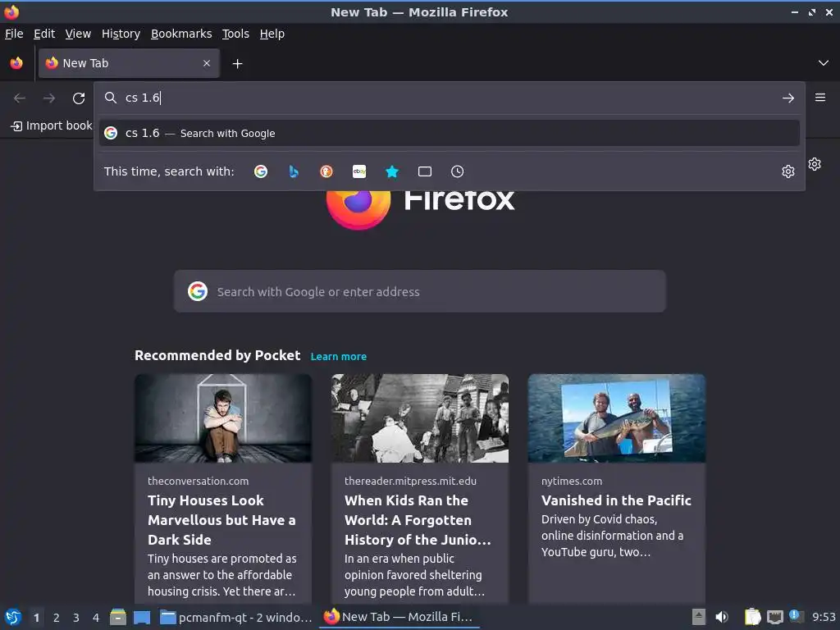Switch to pcmanfm-qt taskbar window
840x630 pixels.
(x=236, y=618)
